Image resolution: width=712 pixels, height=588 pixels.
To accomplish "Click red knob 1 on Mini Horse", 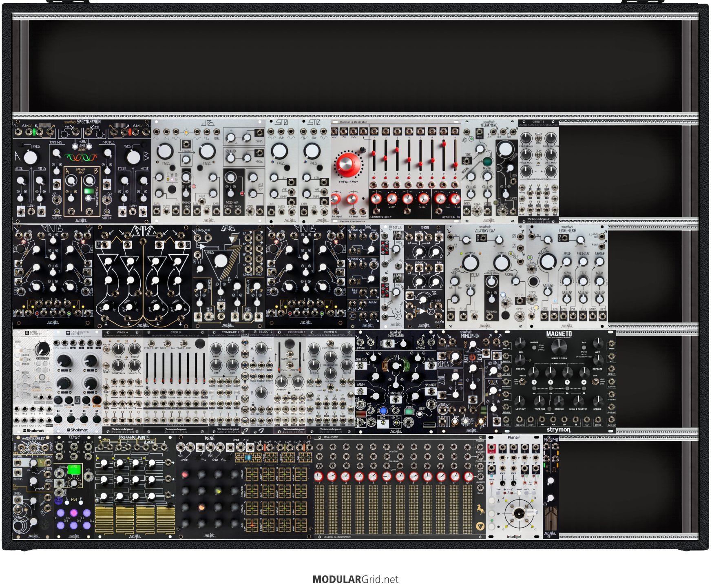I will [x=318, y=476].
